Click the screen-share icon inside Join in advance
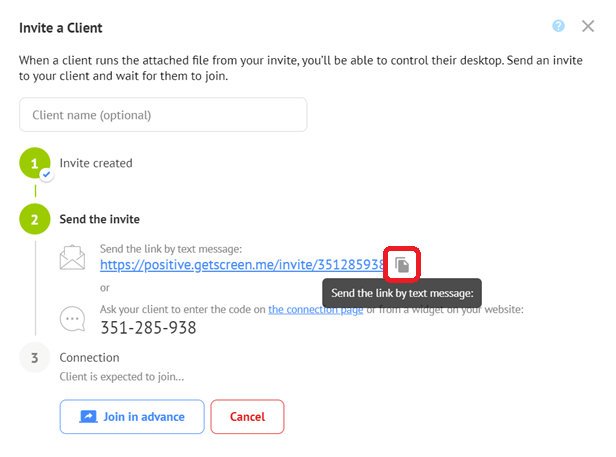The height and width of the screenshot is (457, 616). coord(88,417)
